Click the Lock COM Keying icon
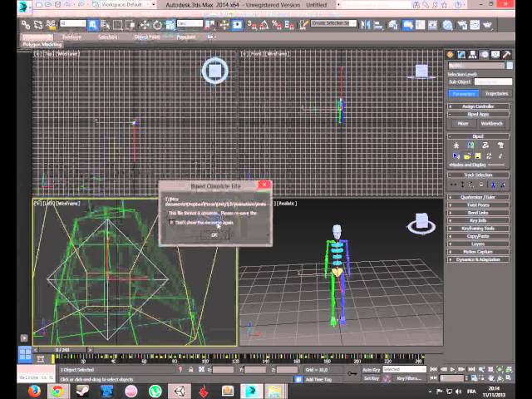Screen dimensions: 532x399 click(x=481, y=185)
